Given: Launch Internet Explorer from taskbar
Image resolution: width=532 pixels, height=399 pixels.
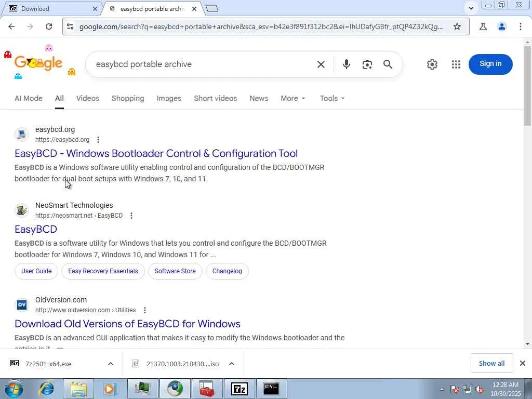Looking at the screenshot, I should click(x=46, y=389).
